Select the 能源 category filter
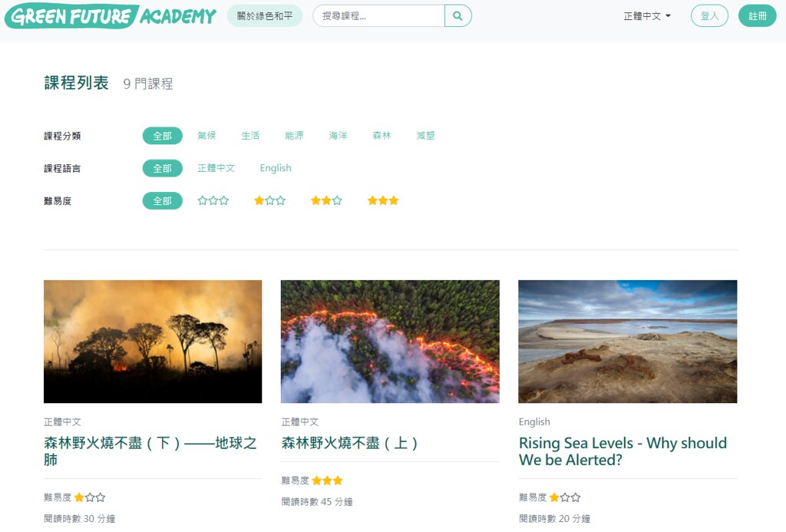 pyautogui.click(x=294, y=136)
